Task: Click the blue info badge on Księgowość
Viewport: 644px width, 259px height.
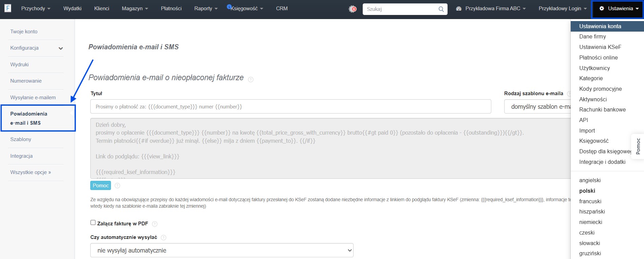Action: point(229,6)
